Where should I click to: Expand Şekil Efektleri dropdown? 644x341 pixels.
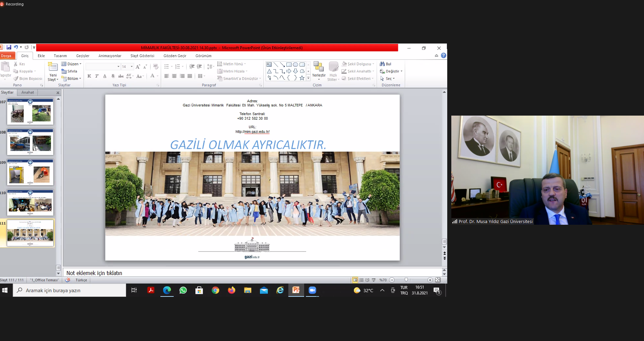coord(358,79)
